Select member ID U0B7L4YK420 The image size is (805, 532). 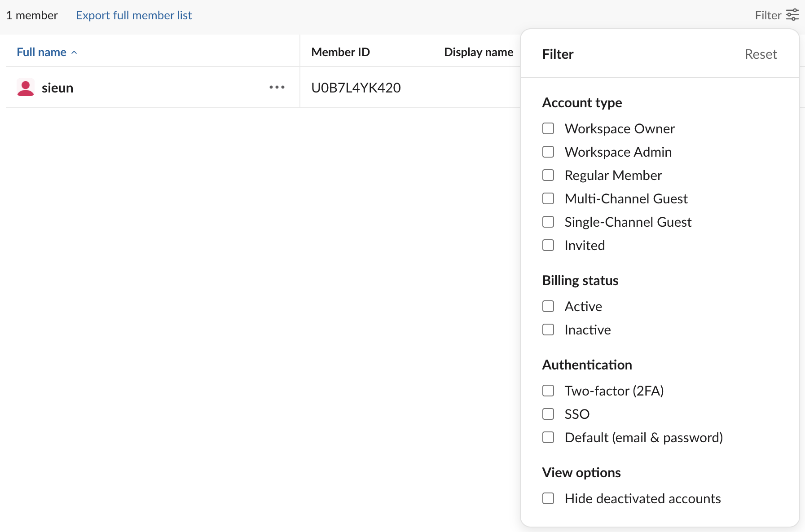(356, 88)
